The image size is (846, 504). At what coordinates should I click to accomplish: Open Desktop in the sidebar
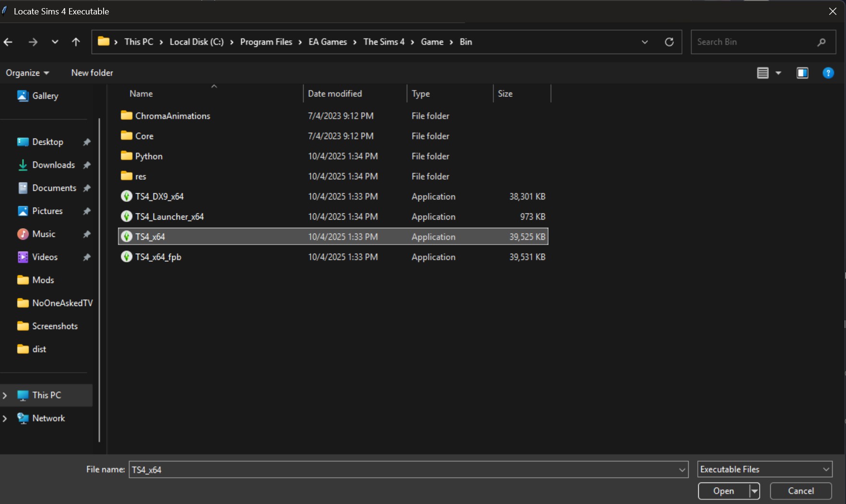click(47, 142)
